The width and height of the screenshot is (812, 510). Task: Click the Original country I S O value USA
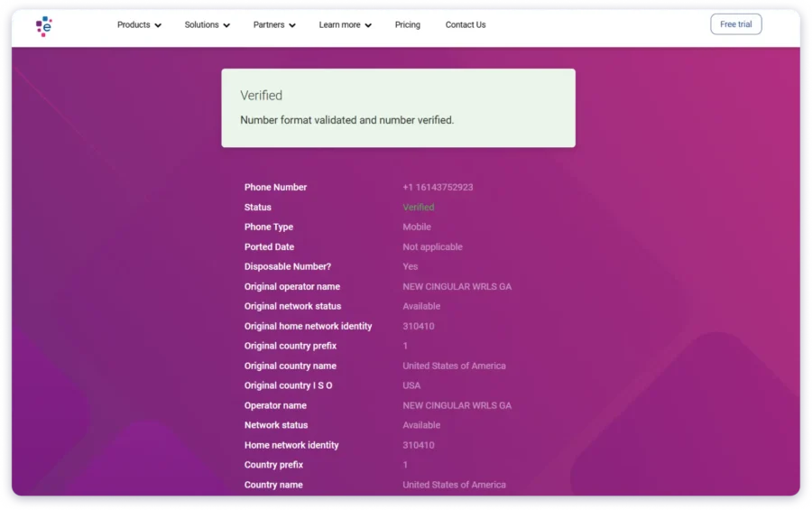tap(411, 385)
